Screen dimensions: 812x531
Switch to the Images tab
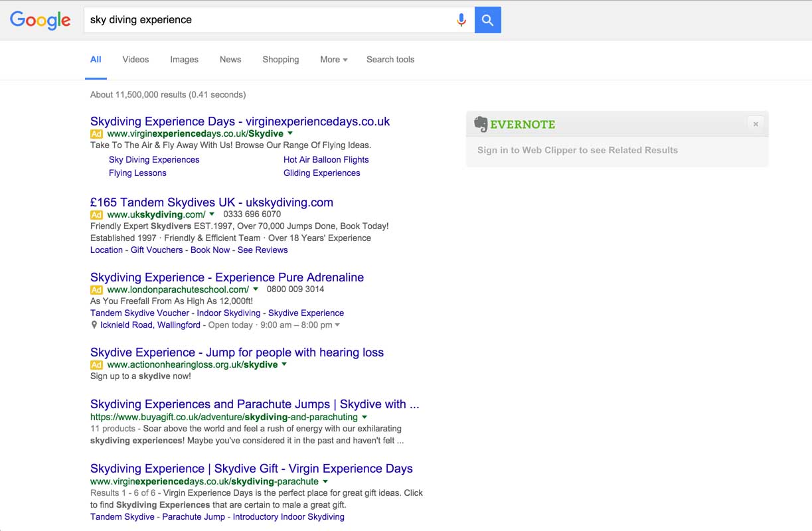pyautogui.click(x=184, y=60)
